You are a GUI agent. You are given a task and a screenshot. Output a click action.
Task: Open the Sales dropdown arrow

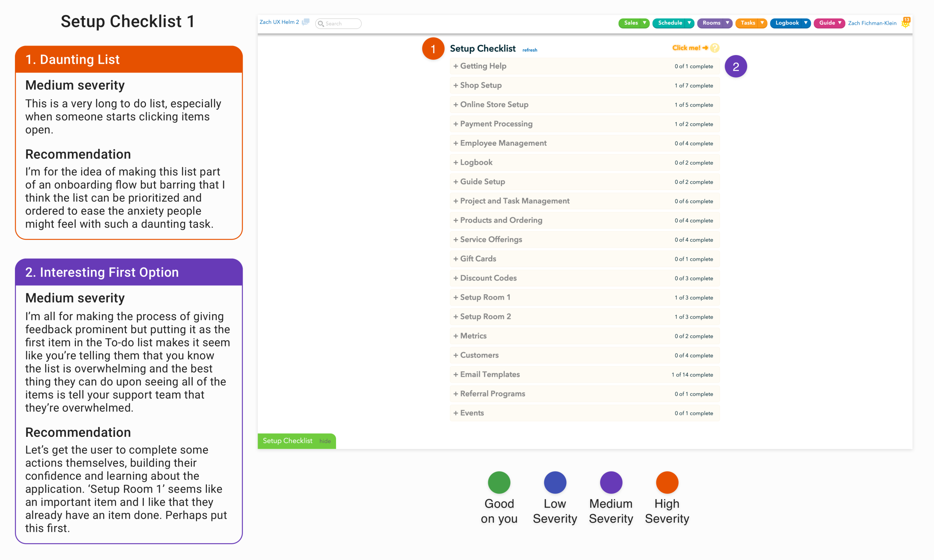[x=644, y=23]
